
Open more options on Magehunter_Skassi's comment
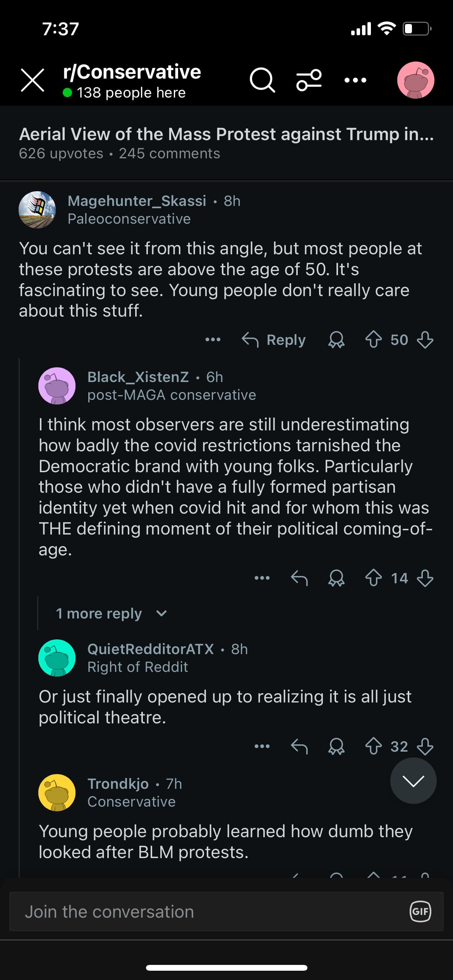click(x=213, y=340)
